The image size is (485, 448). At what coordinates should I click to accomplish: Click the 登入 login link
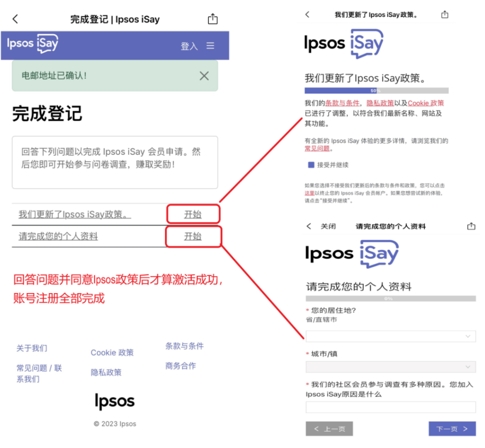189,46
